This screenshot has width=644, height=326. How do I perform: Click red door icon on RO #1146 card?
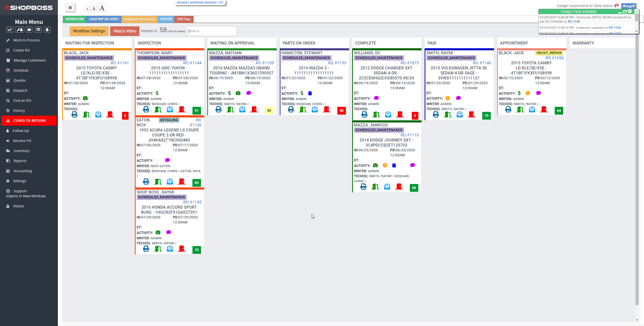point(471,115)
